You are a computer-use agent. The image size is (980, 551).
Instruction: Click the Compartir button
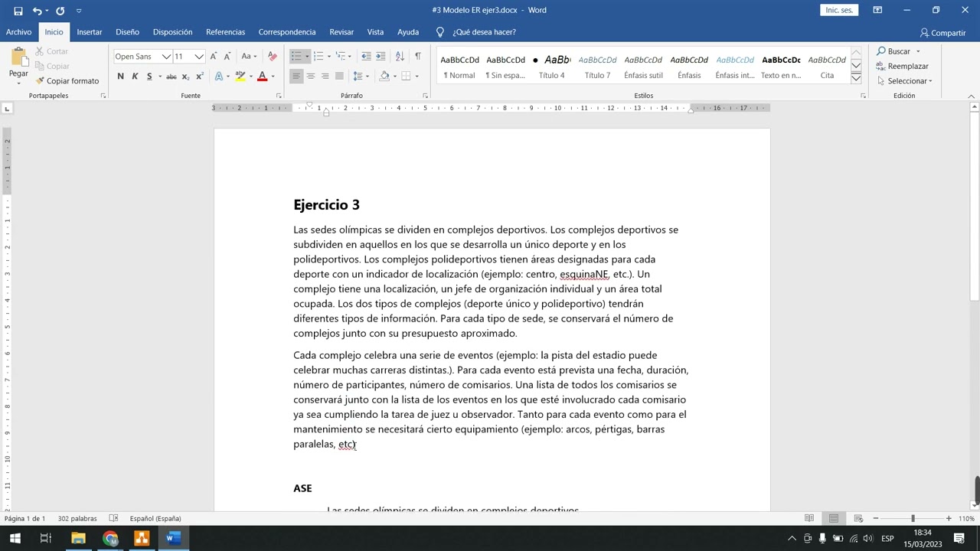click(x=942, y=33)
